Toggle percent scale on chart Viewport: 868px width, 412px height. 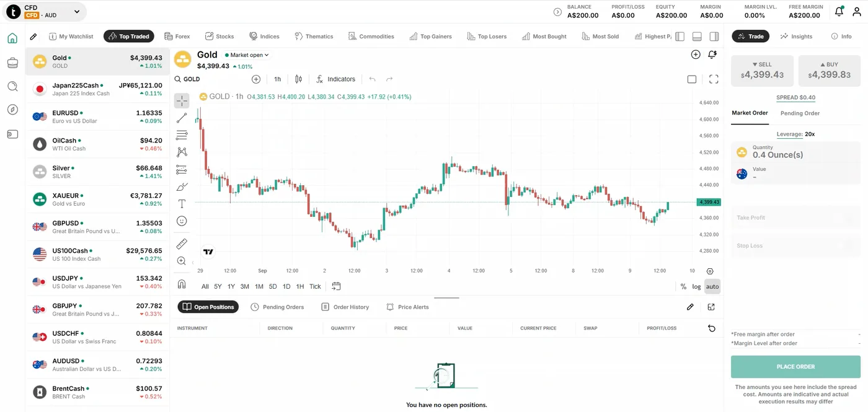click(683, 286)
